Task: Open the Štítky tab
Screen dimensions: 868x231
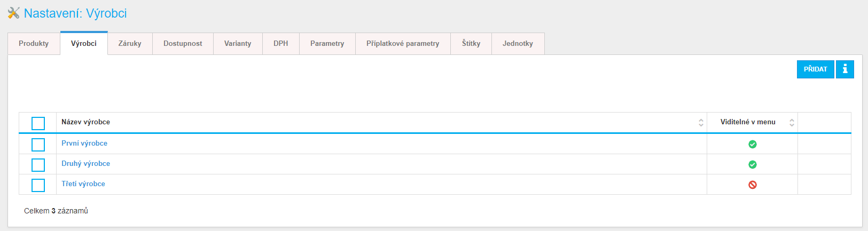Action: (471, 44)
